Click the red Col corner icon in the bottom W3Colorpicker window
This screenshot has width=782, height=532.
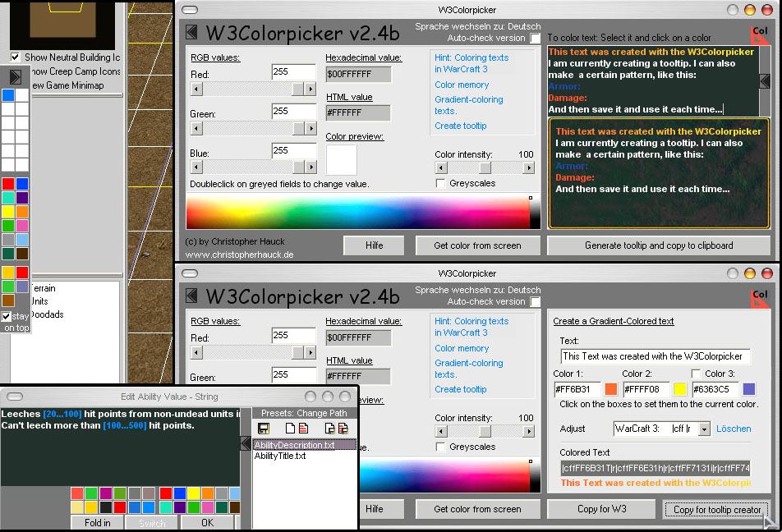[760, 298]
